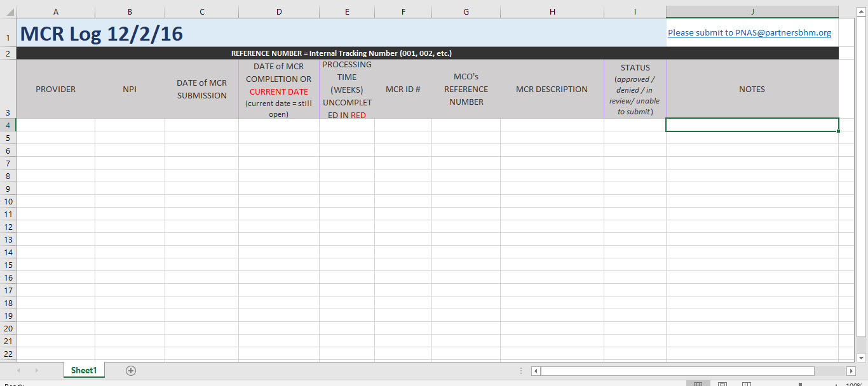Viewport: 868px width, 386px height.
Task: Click the sheet navigation left arrow
Action: coord(18,371)
